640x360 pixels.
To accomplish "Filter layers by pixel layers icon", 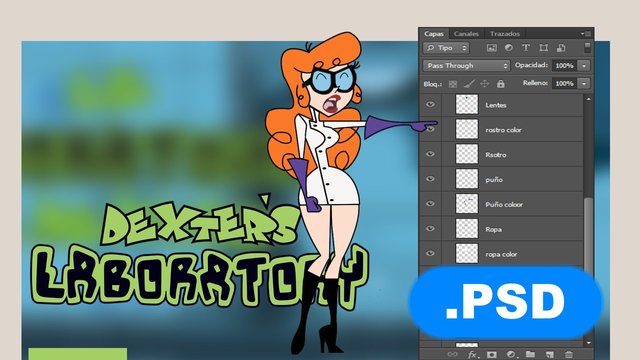I will pyautogui.click(x=491, y=48).
